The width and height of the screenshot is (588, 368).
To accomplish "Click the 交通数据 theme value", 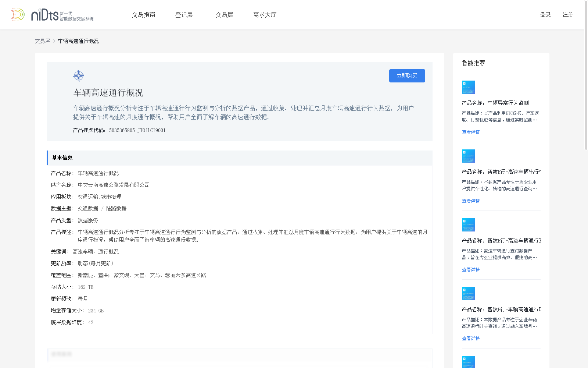I will coord(88,209).
